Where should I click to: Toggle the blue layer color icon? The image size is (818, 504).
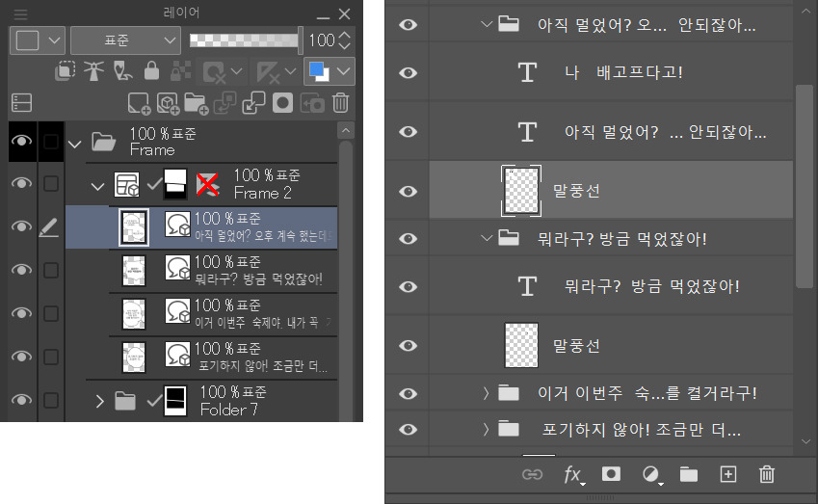pyautogui.click(x=319, y=71)
